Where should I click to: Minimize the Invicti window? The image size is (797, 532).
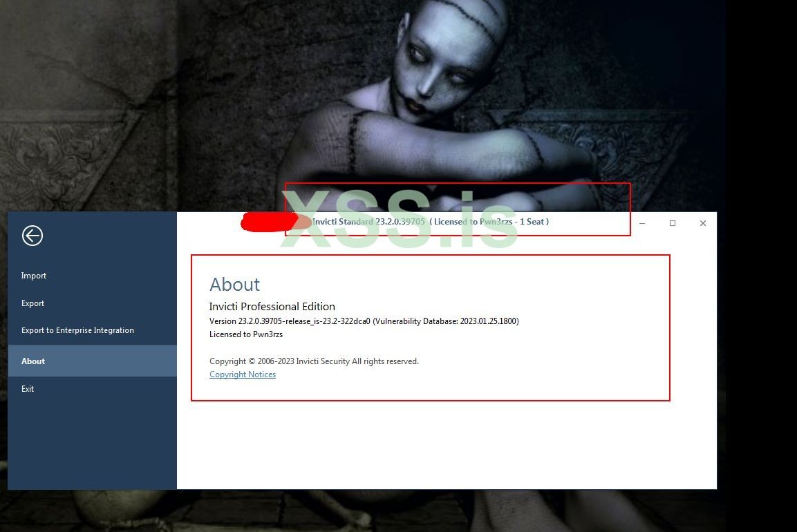click(642, 223)
